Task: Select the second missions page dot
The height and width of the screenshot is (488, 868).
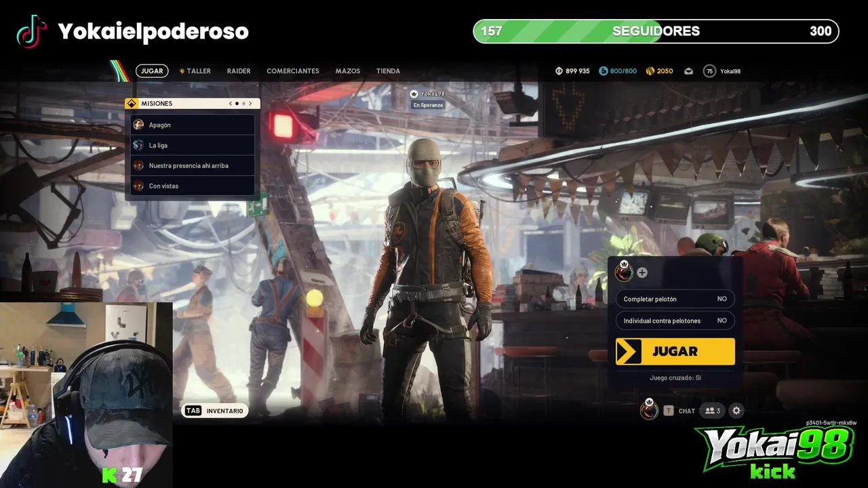Action: click(243, 104)
